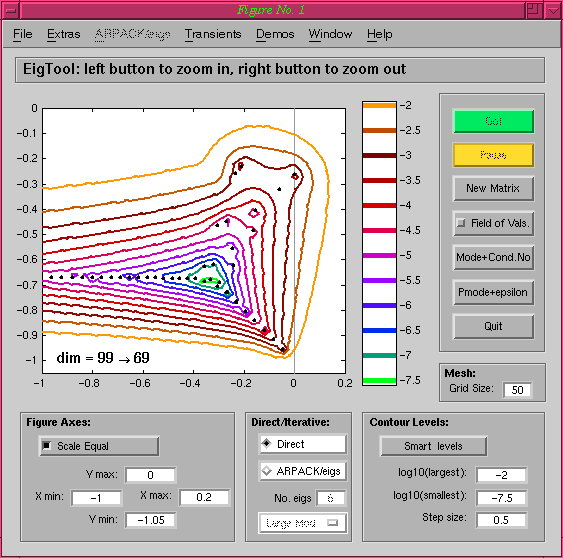This screenshot has width=563, height=558.
Task: Click the log10(largest) input field
Action: (501, 475)
